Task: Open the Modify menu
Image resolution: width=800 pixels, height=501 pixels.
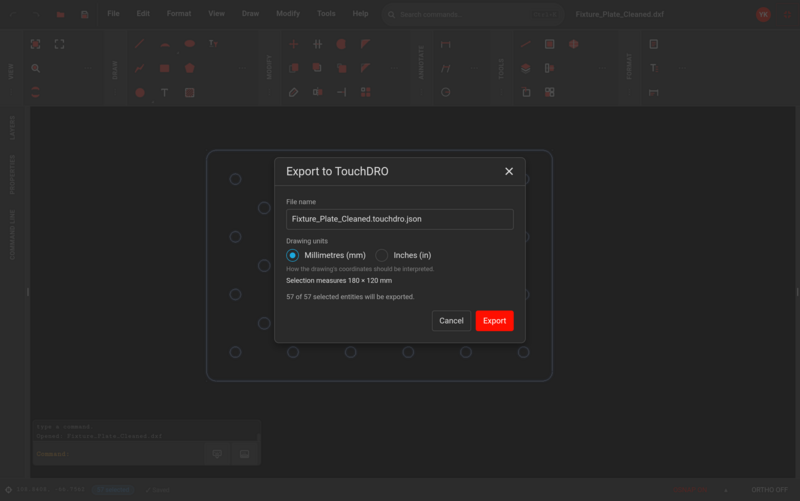Action: pyautogui.click(x=288, y=14)
